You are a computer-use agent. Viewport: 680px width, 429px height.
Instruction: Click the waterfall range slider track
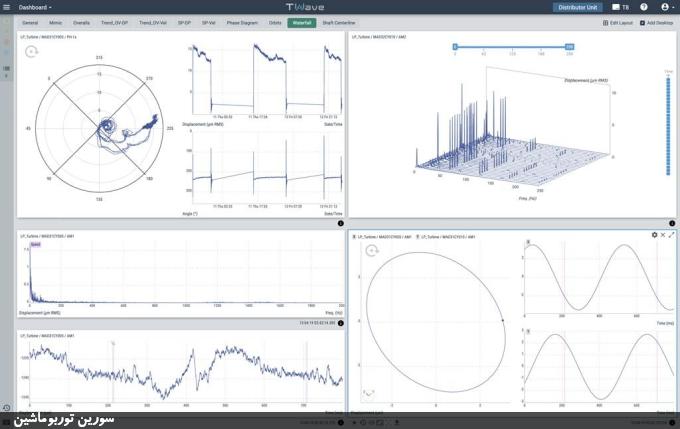[512, 46]
